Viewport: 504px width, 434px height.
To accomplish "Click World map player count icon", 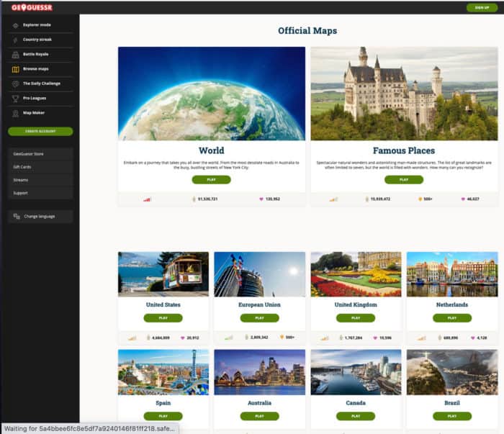I will tap(194, 199).
